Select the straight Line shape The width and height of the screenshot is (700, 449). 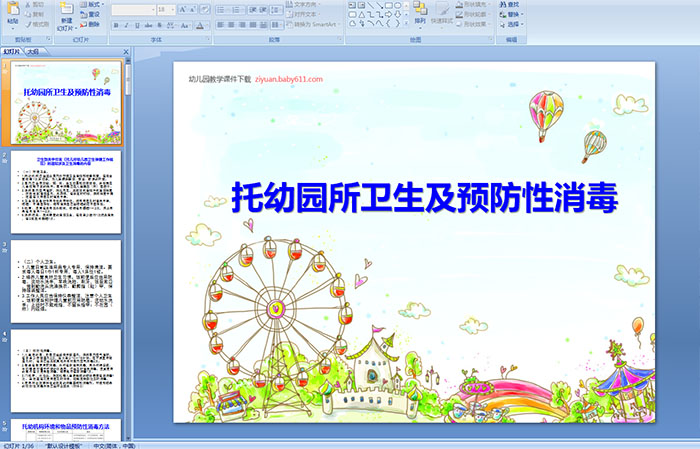(371, 5)
